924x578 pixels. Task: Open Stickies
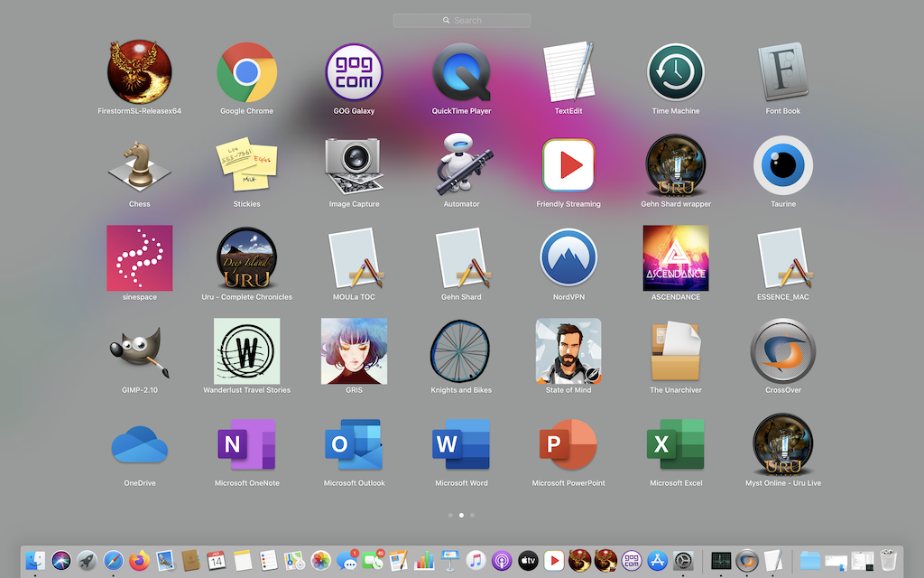pos(246,166)
